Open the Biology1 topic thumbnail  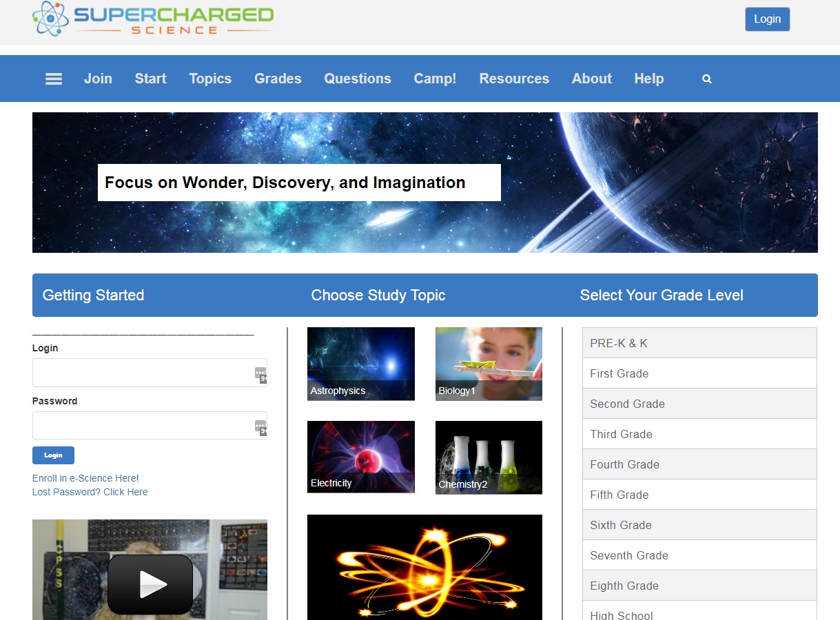pyautogui.click(x=489, y=364)
